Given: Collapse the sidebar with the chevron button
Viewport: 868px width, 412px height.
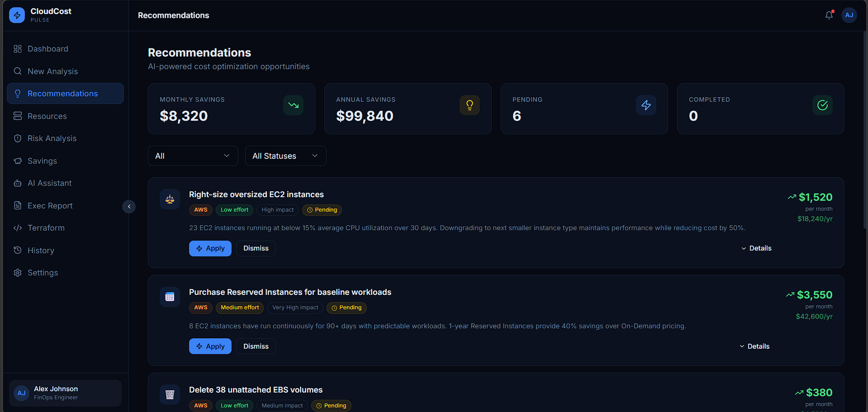Looking at the screenshot, I should tap(129, 207).
